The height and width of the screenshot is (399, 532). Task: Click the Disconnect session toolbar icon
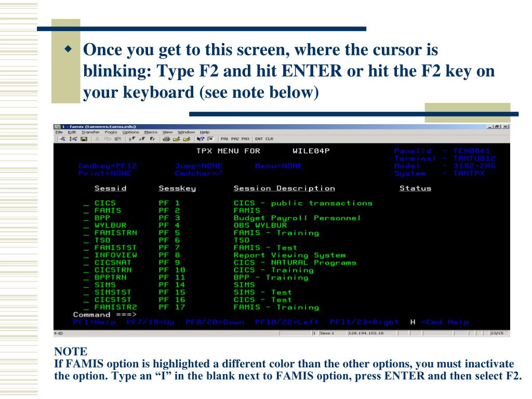point(73,139)
